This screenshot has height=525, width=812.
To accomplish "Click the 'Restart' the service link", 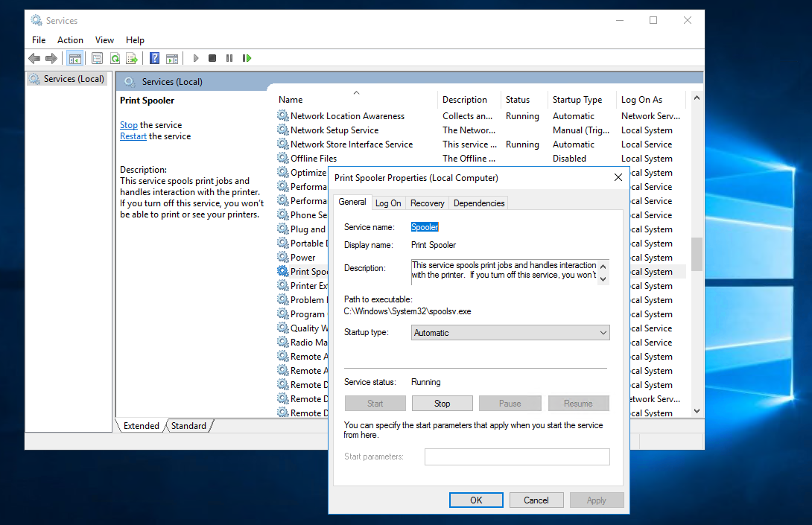I will (133, 136).
